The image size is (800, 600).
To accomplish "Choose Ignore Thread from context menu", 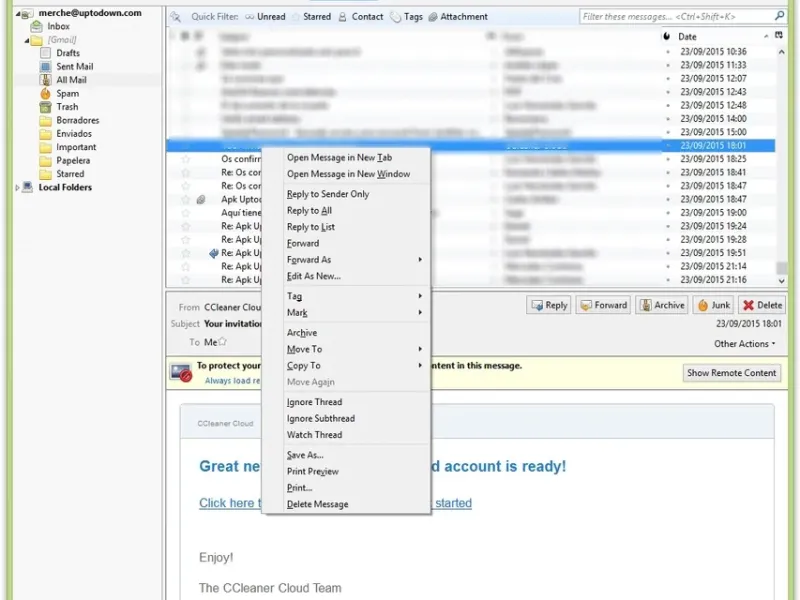I will point(314,402).
